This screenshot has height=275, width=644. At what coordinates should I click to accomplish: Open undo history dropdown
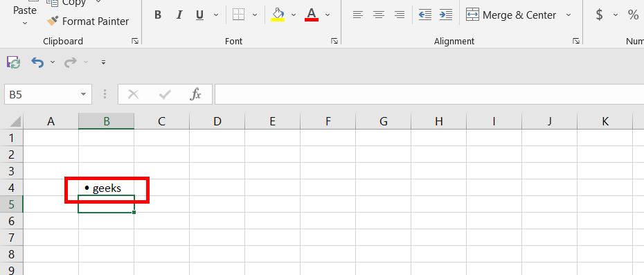(x=53, y=62)
